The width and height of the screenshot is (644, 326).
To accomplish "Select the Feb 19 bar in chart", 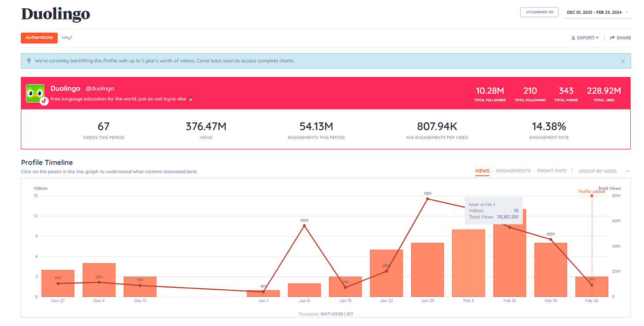I will pos(551,270).
